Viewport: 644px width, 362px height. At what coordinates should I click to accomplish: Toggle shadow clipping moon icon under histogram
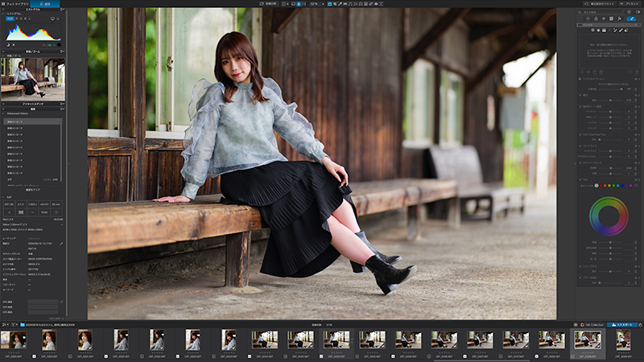click(x=8, y=45)
